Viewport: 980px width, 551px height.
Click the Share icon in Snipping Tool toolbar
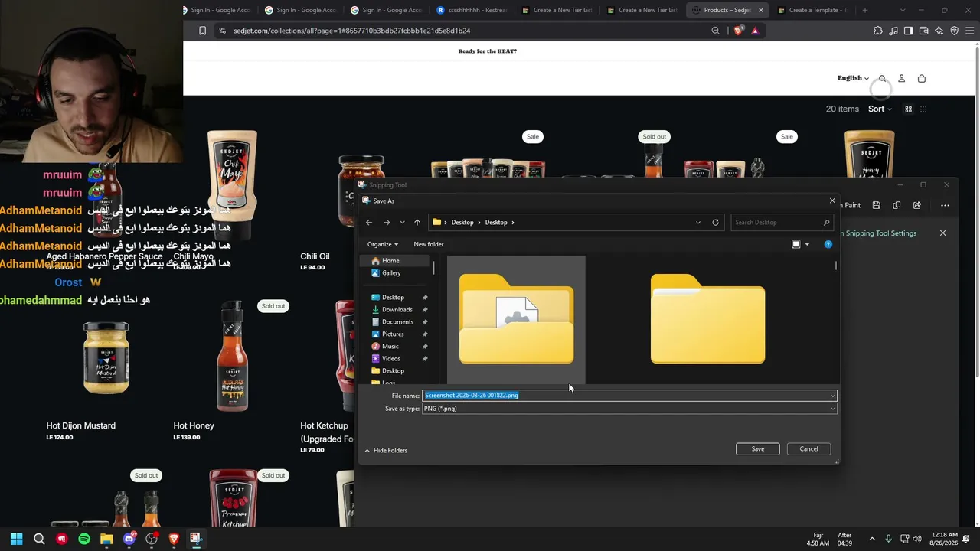click(x=917, y=205)
